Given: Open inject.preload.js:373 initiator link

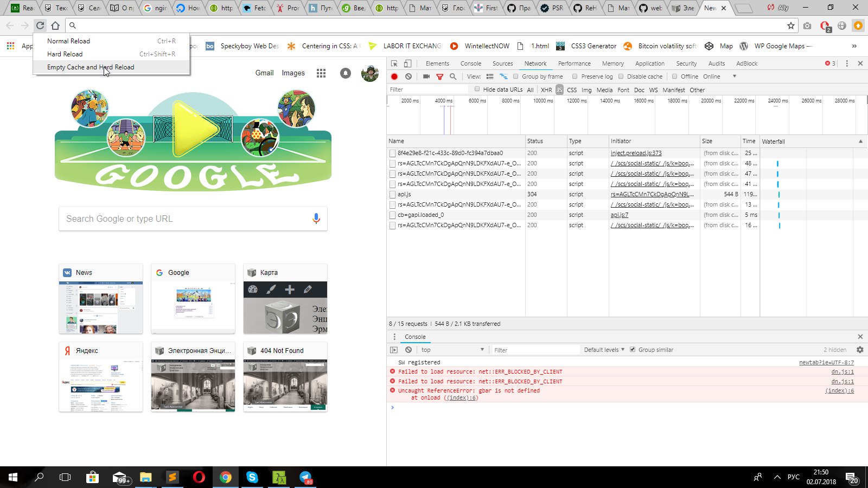Looking at the screenshot, I should pyautogui.click(x=636, y=153).
